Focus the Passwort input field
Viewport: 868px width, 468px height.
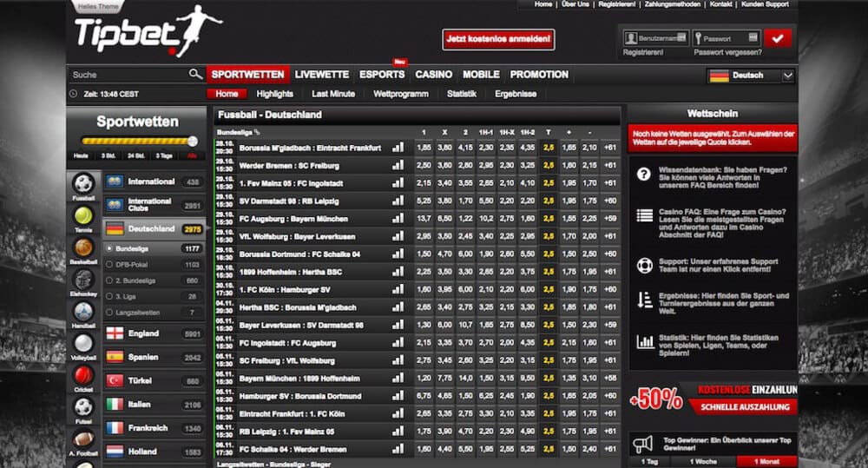click(727, 38)
